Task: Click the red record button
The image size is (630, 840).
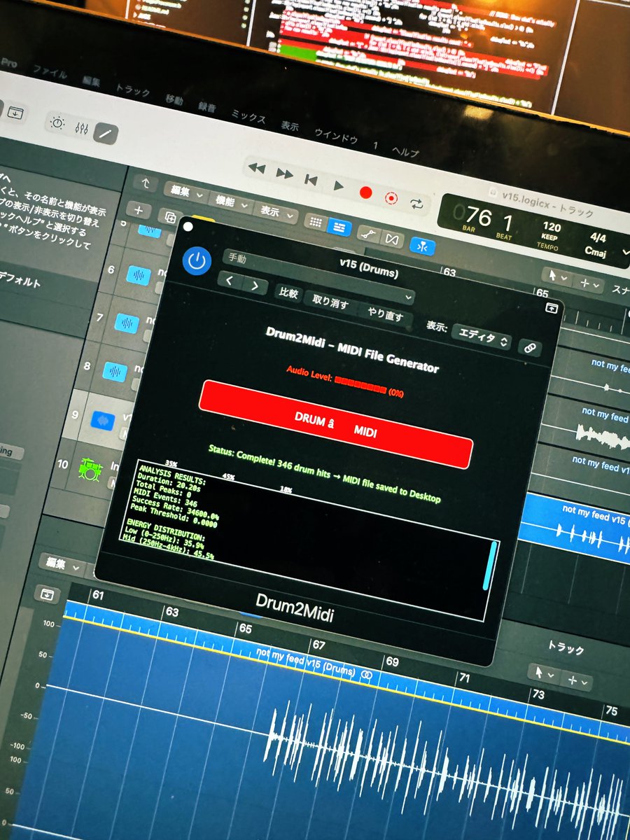Action: [x=365, y=192]
